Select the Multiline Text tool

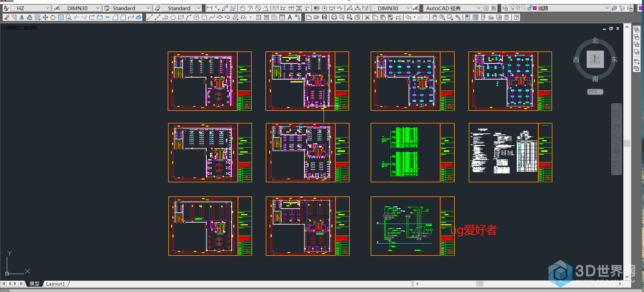[x=290, y=17]
